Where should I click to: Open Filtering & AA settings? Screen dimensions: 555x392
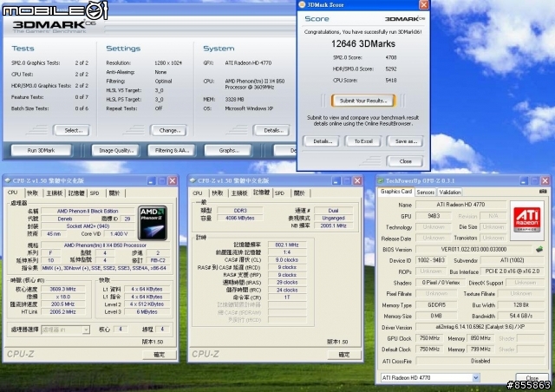pyautogui.click(x=172, y=151)
